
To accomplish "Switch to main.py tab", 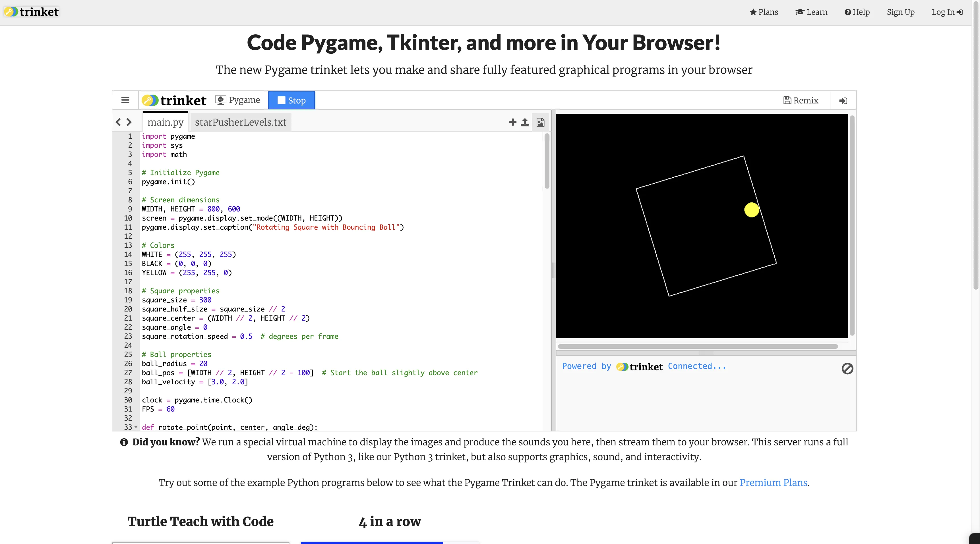I will click(x=166, y=122).
